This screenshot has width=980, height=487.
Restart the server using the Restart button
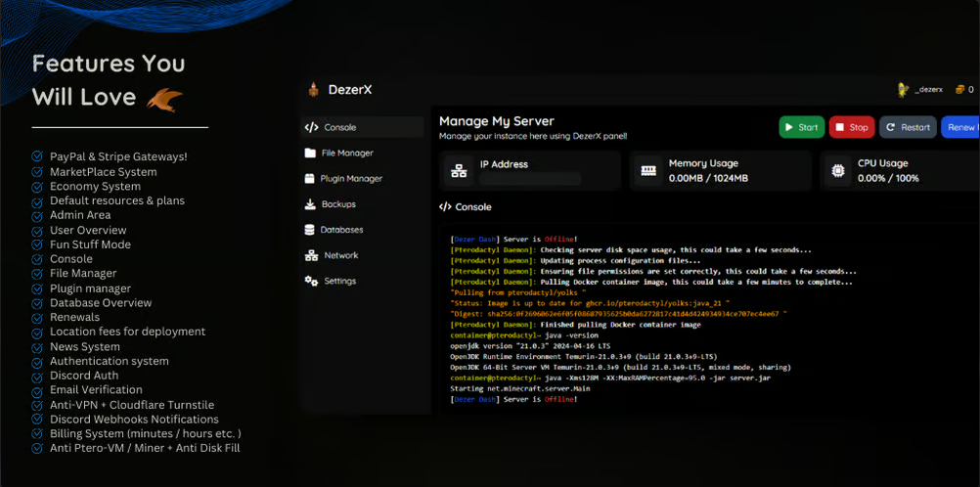909,127
